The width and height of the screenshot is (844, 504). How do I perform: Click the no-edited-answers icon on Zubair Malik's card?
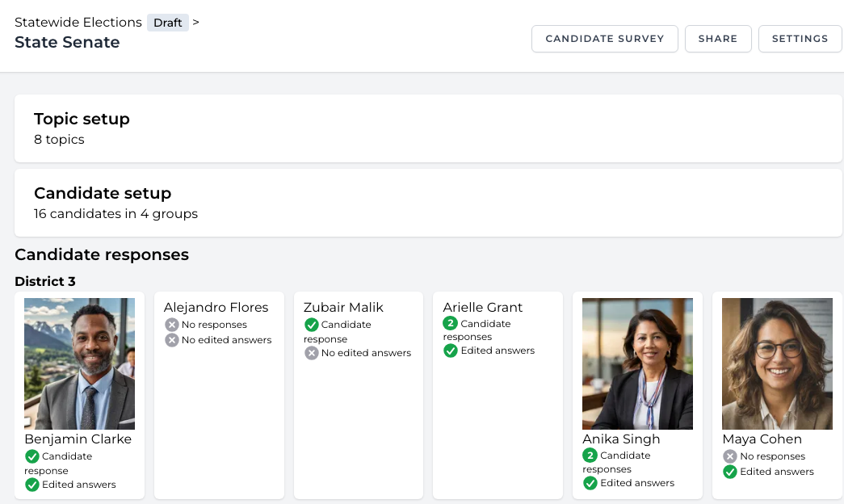311,353
